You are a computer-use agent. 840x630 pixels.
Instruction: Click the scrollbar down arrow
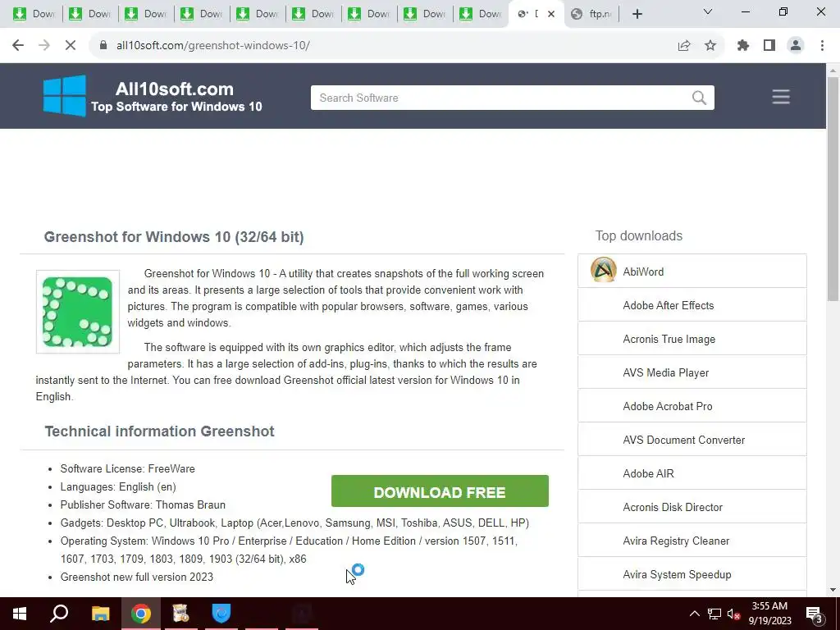833,591
